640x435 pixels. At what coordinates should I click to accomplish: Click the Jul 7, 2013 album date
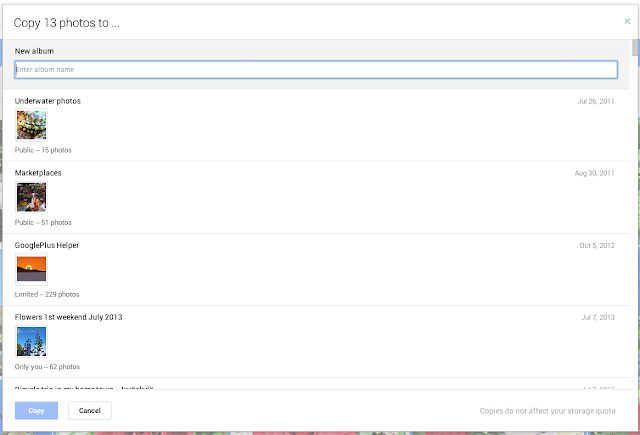(x=598, y=317)
